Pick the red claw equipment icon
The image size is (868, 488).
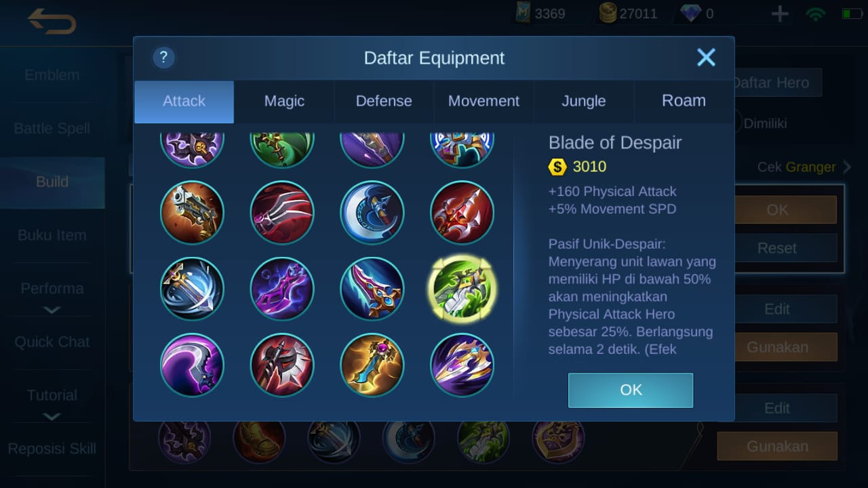pyautogui.click(x=282, y=212)
